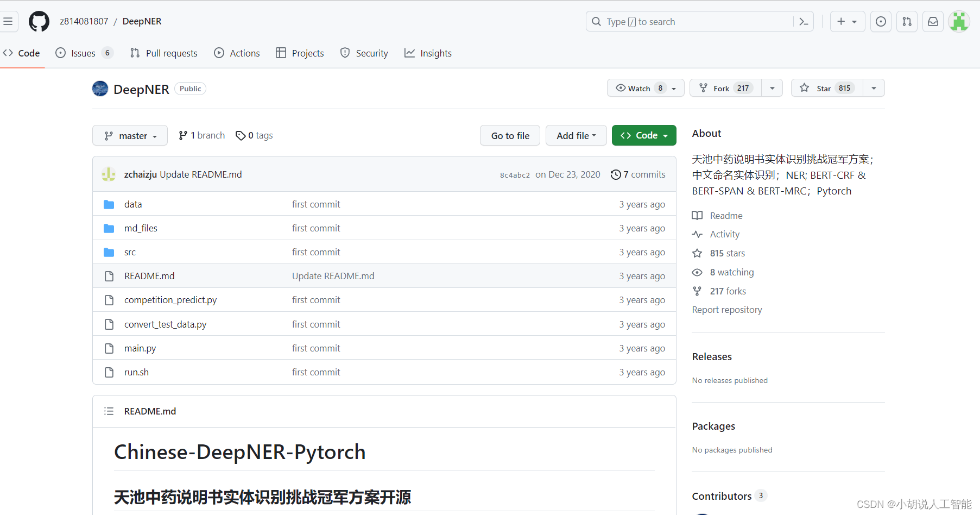
Task: Click the GitHub Octocat logo
Action: click(x=39, y=22)
